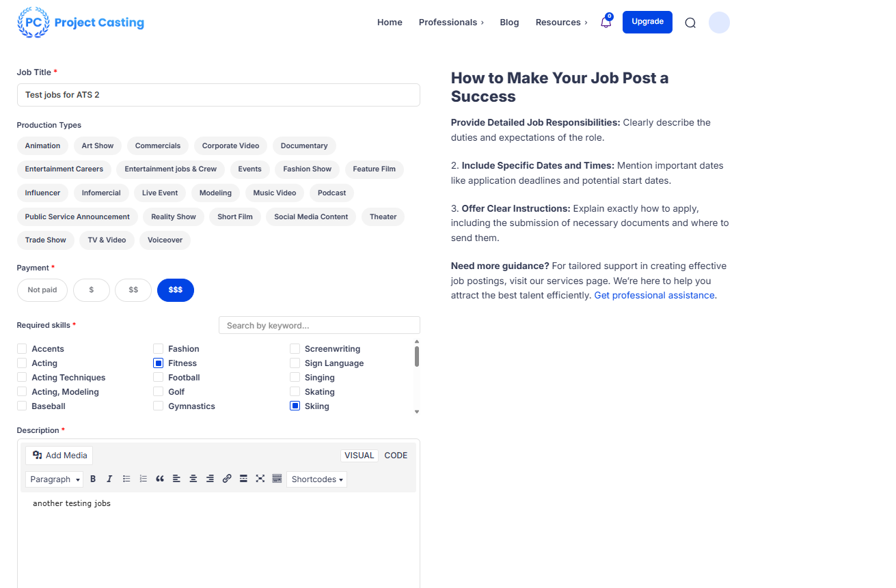Go to the Blog menu item
This screenshot has width=896, height=588.
[509, 23]
